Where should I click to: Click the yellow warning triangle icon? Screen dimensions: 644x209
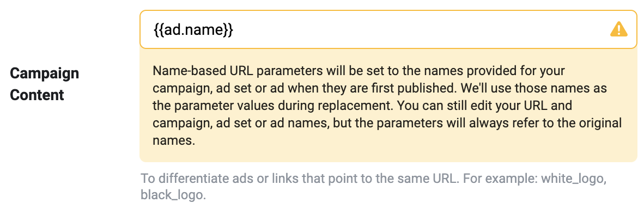click(x=618, y=29)
